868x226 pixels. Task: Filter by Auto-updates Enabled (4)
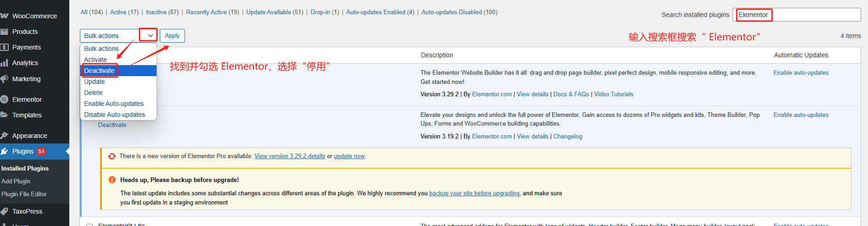(x=381, y=12)
